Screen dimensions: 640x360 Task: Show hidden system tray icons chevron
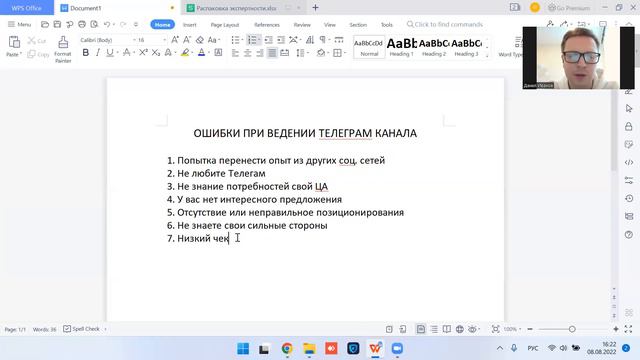coord(500,348)
